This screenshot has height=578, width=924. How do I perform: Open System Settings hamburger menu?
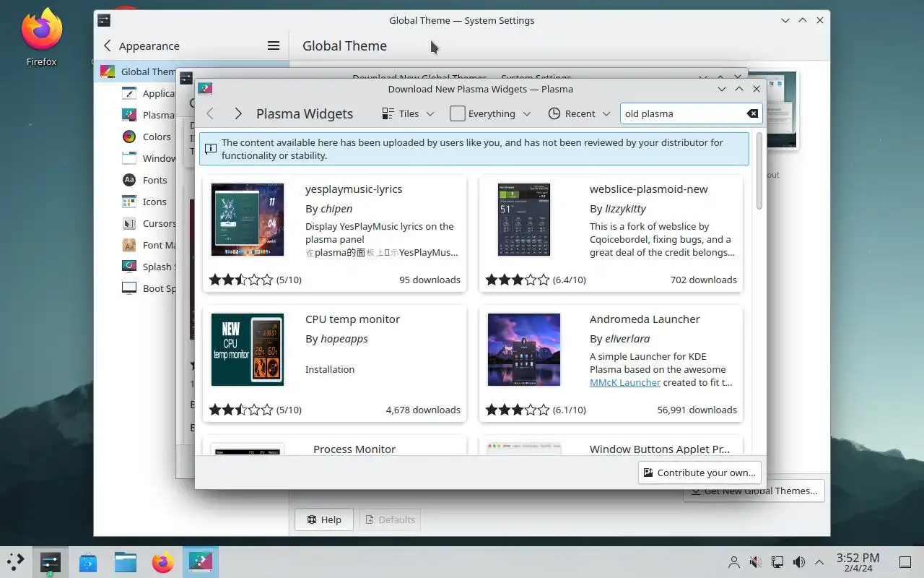274,46
